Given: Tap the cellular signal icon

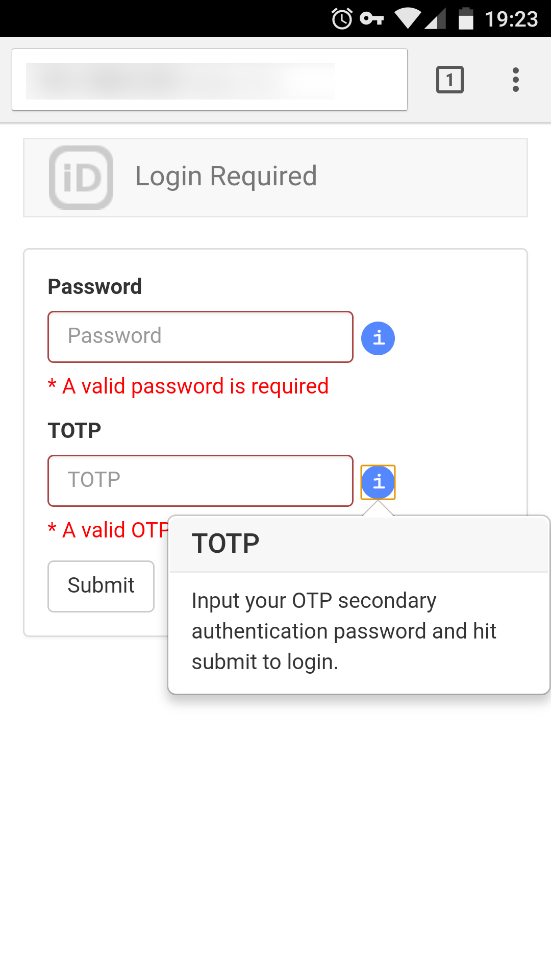Looking at the screenshot, I should [436, 19].
